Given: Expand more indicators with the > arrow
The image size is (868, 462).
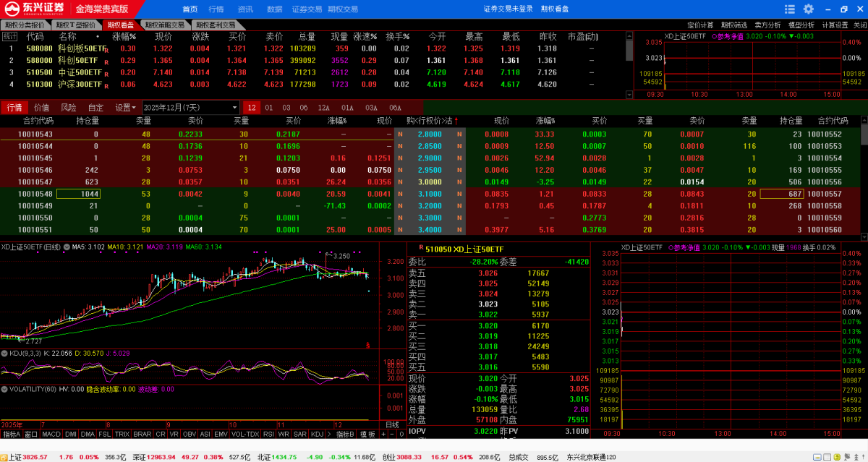Looking at the screenshot, I should coord(330,435).
